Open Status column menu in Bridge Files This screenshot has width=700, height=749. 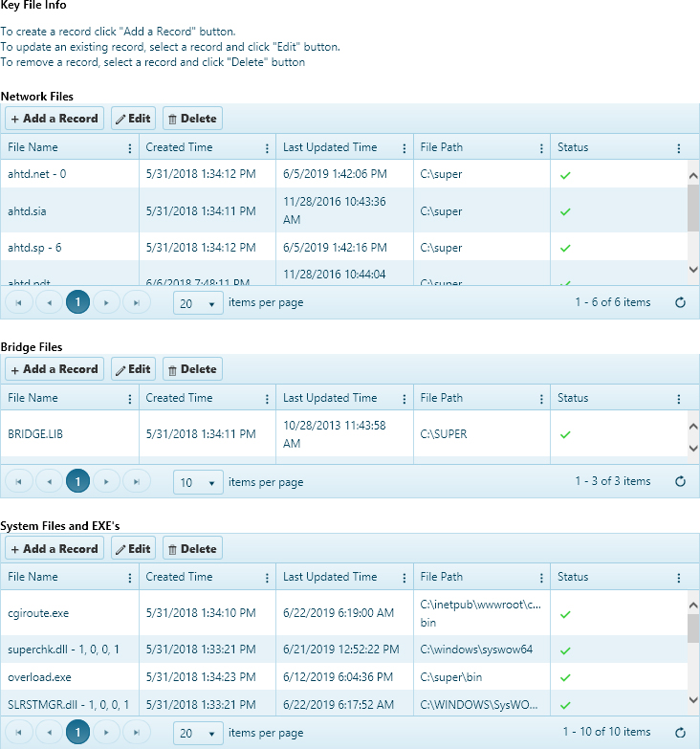(678, 399)
